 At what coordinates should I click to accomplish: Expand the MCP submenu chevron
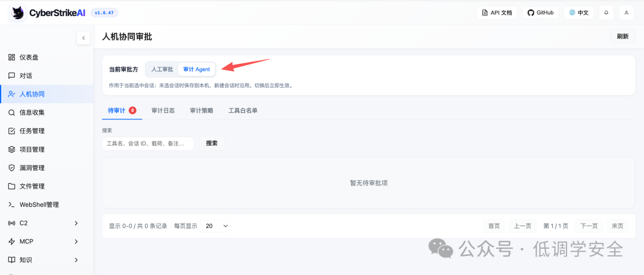(x=76, y=242)
